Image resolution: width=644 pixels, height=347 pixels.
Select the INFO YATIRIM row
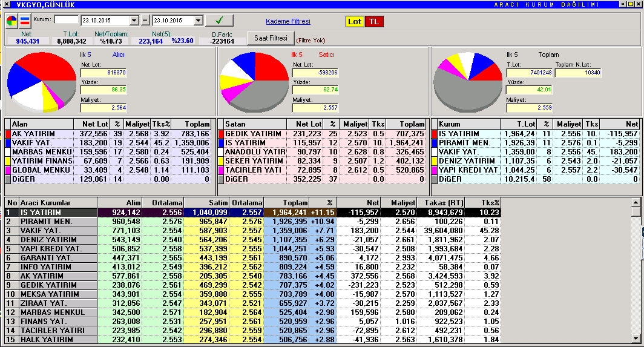(252, 267)
